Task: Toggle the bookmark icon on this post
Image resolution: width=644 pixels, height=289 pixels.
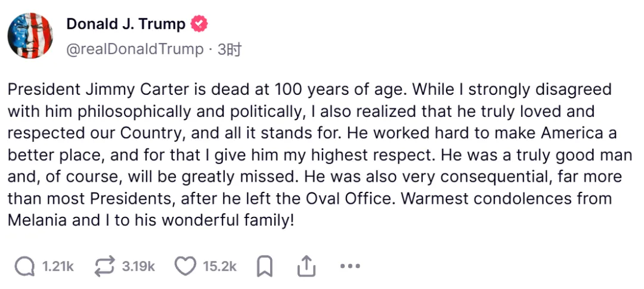Action: [x=264, y=266]
